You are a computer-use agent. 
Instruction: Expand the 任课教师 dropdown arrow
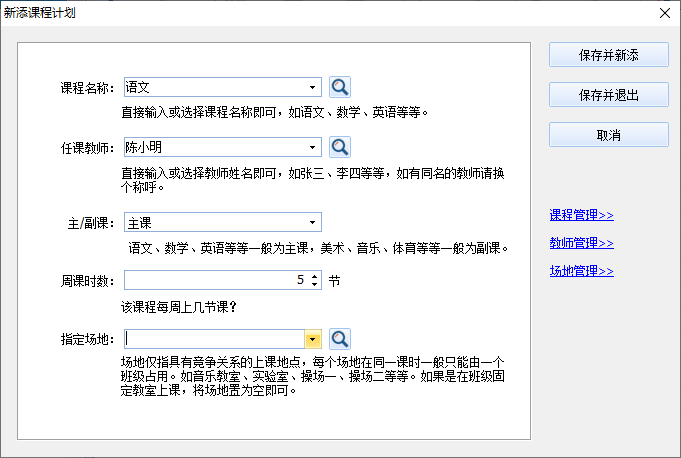[312, 147]
